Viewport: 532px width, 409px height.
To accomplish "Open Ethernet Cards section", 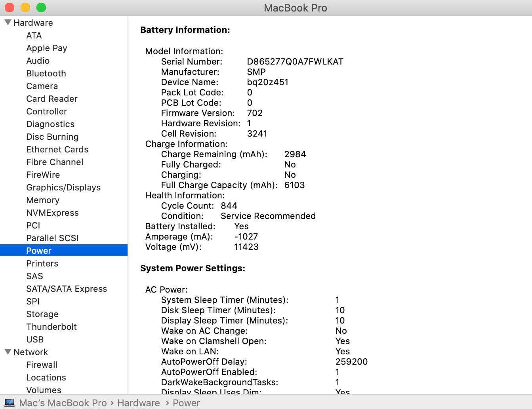I will click(57, 149).
